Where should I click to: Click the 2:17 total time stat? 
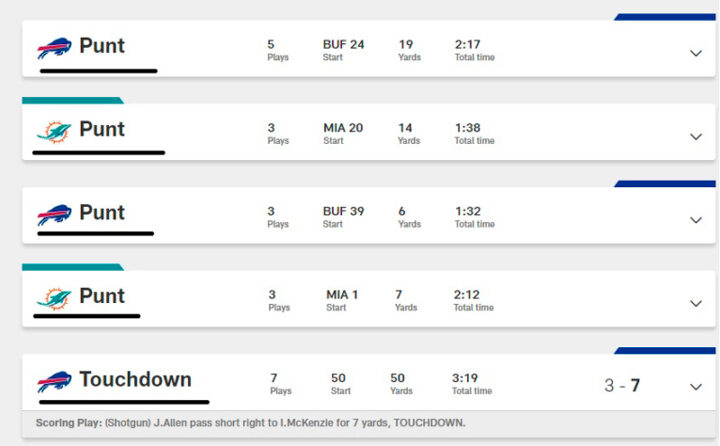click(x=468, y=45)
